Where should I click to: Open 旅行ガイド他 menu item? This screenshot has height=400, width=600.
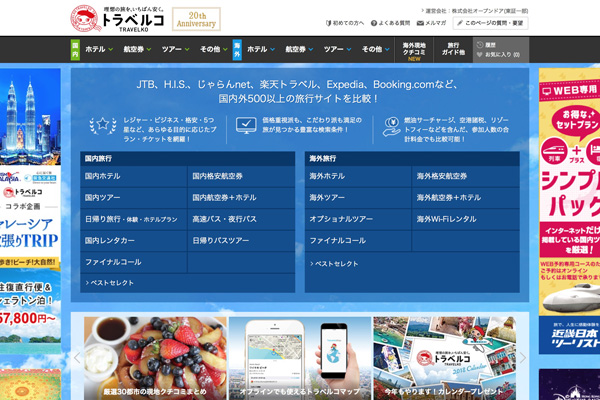pyautogui.click(x=453, y=49)
